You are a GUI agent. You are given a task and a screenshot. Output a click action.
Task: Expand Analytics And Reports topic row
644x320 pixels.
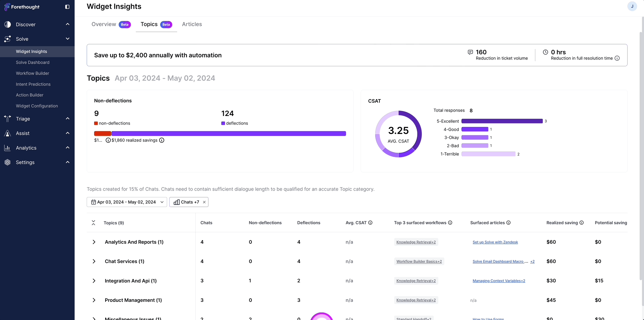(x=94, y=242)
